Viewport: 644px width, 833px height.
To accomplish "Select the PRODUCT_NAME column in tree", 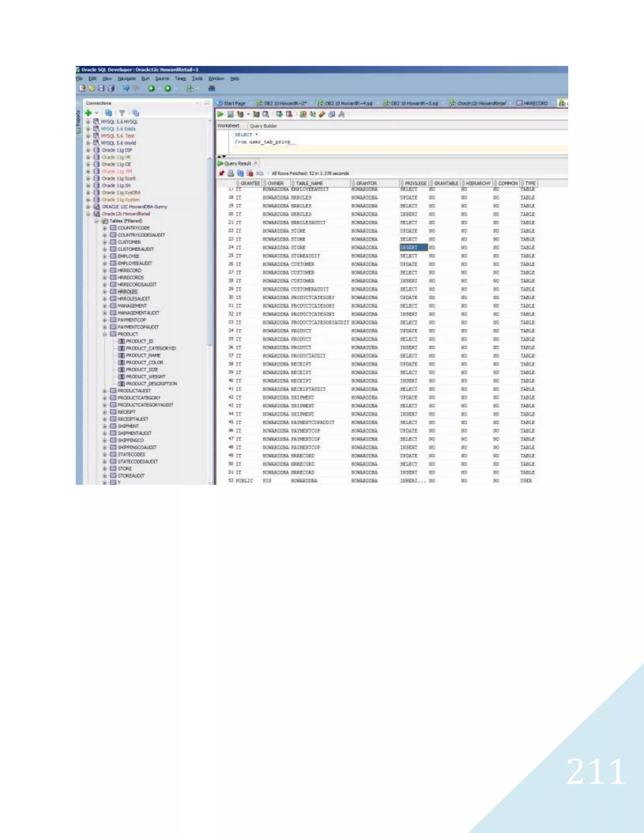I will pos(143,356).
